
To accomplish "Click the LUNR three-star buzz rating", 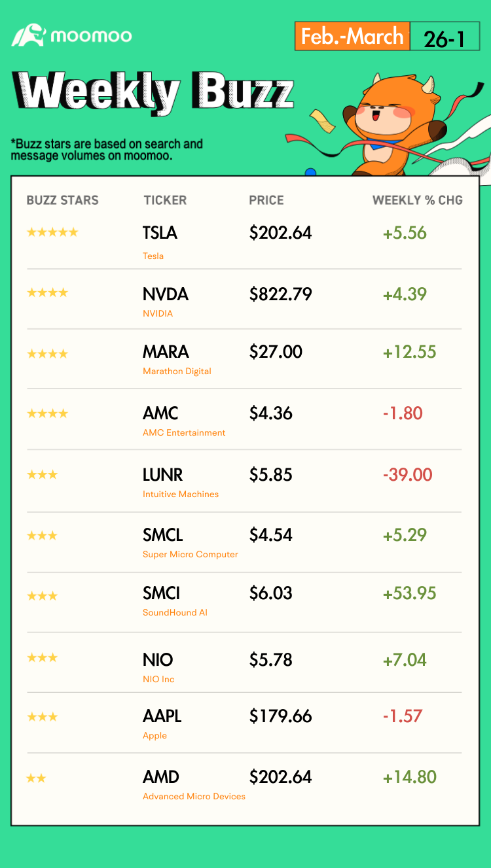I will coord(42,474).
